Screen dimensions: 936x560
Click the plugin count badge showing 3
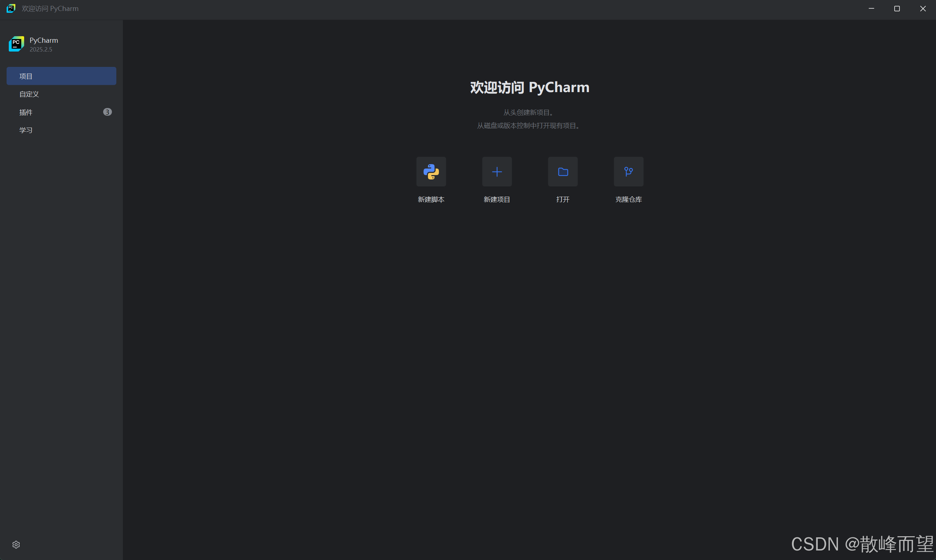107,112
